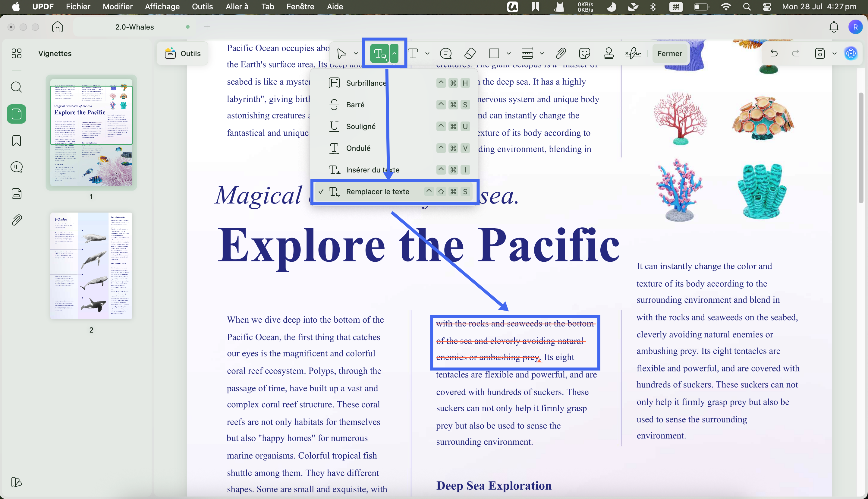The height and width of the screenshot is (499, 868).
Task: Click the document vertical scrollbar
Action: tap(861, 148)
